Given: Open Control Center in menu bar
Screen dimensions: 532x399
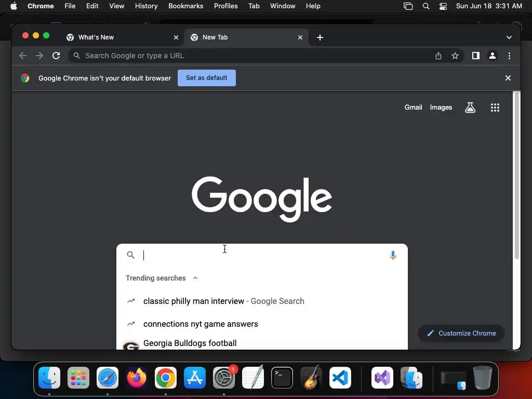Looking at the screenshot, I should tap(443, 6).
